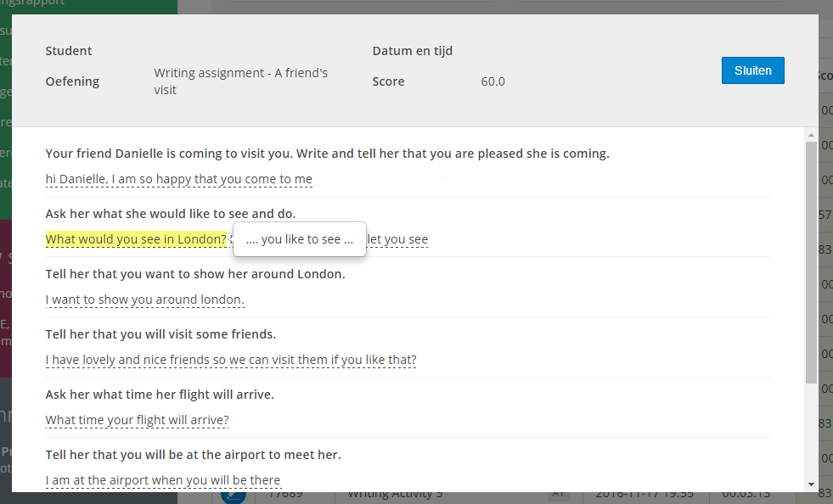Select highlighted 'What would you see in London?' text
The image size is (833, 504).
[x=136, y=239]
